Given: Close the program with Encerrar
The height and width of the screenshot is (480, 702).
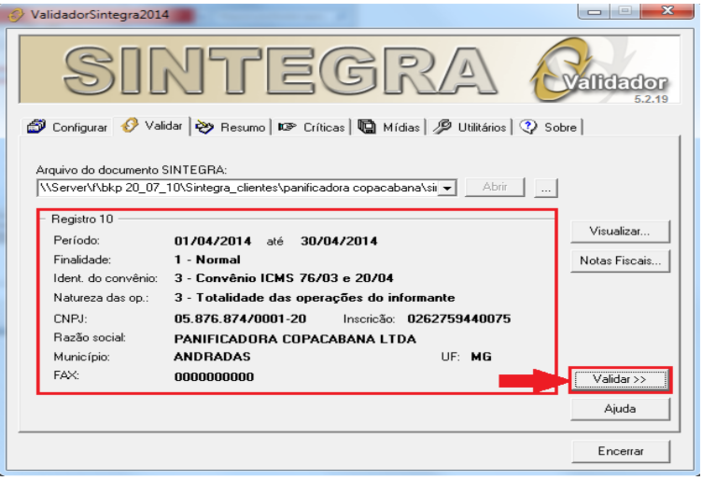Looking at the screenshot, I should click(619, 451).
